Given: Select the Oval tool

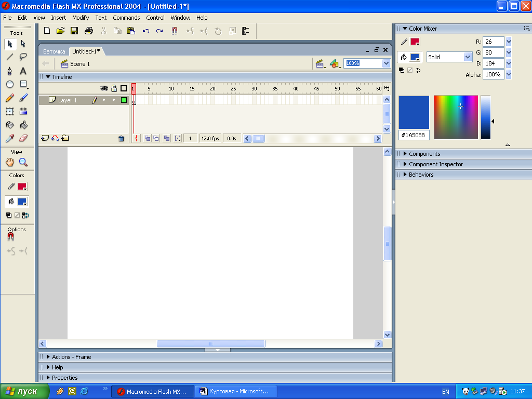Looking at the screenshot, I should pyautogui.click(x=10, y=85).
